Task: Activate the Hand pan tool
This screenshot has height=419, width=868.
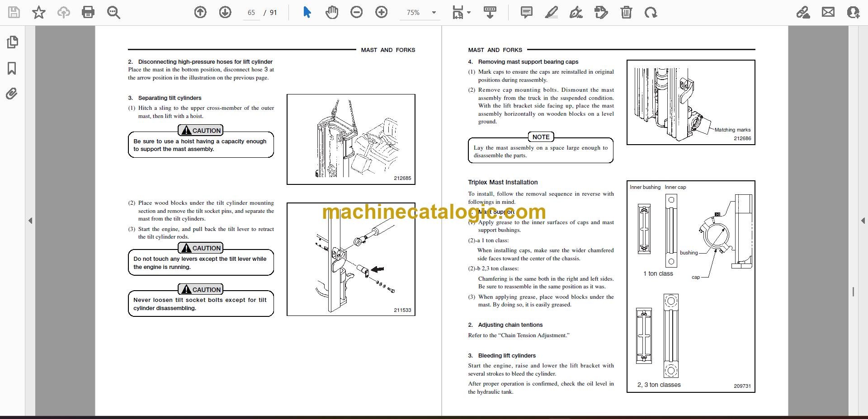Action: pos(331,13)
